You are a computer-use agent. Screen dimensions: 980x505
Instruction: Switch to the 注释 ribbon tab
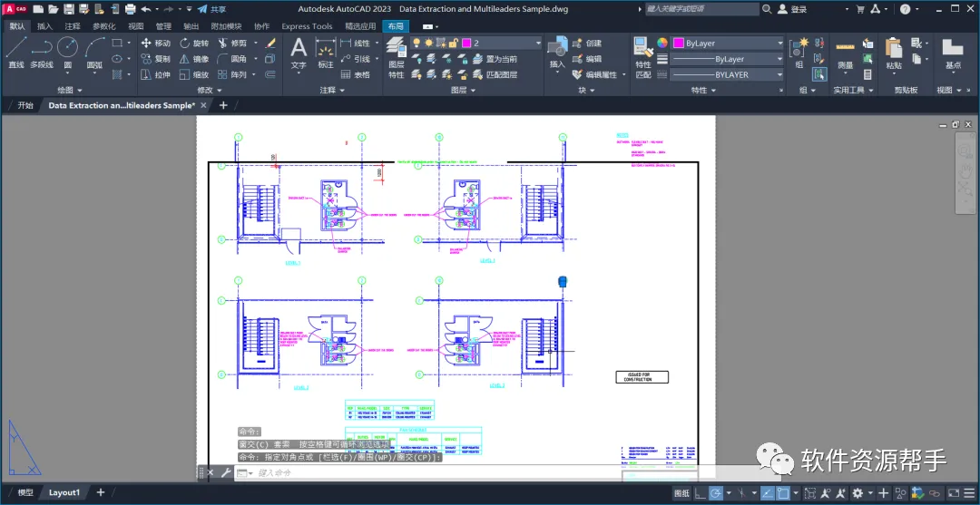tap(73, 26)
